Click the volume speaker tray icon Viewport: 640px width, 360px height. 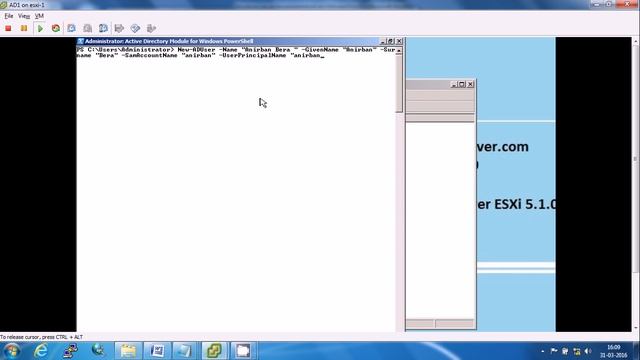[x=588, y=351]
